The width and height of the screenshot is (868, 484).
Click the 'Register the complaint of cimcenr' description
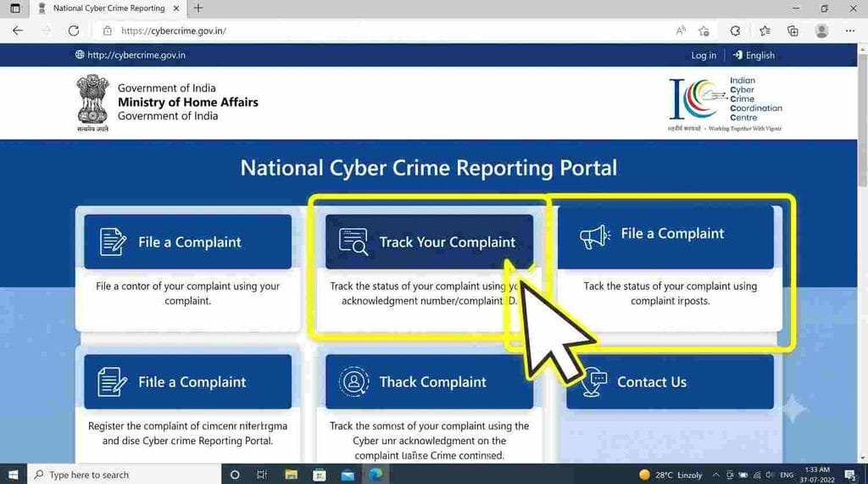pyautogui.click(x=187, y=434)
